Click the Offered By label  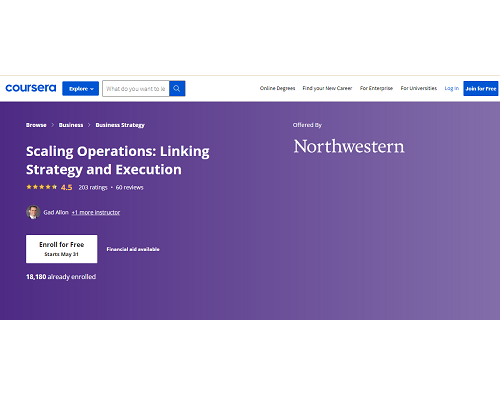point(307,125)
